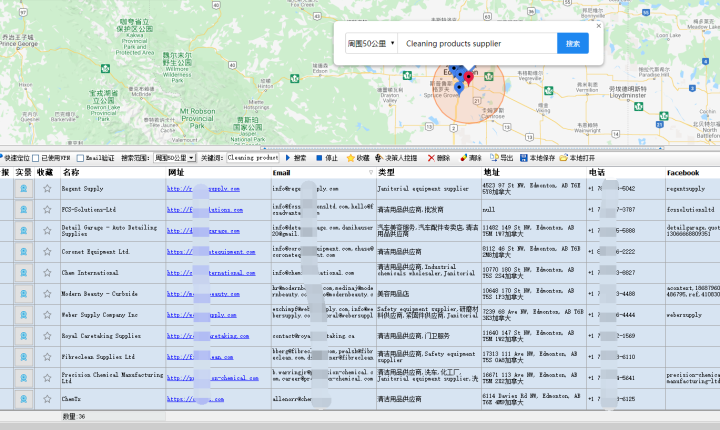Open street view for Royal Caretaking Supplies row
The image size is (720, 430).
pos(23,336)
